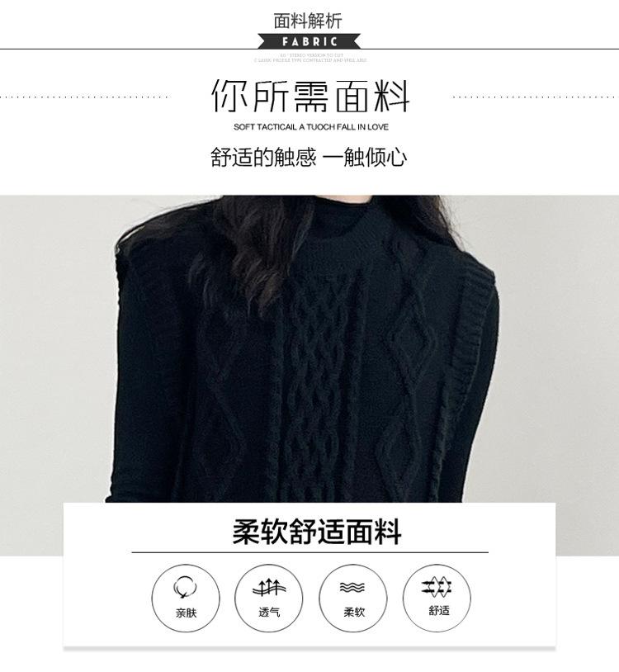Click the small gray text under the FABRIC banner

[x=310, y=58]
